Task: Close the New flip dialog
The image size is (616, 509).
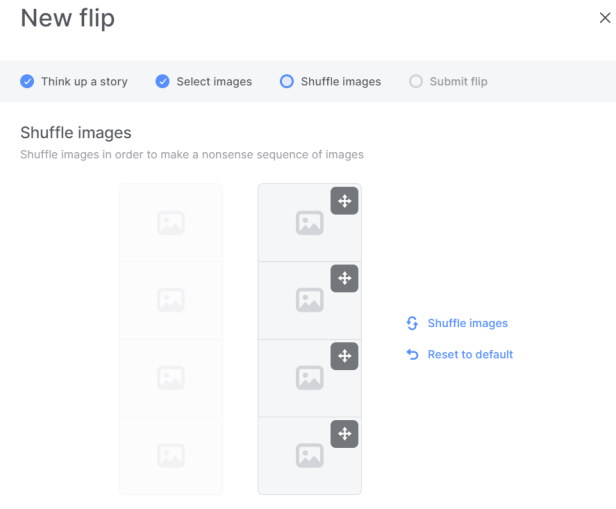Action: pos(605,18)
